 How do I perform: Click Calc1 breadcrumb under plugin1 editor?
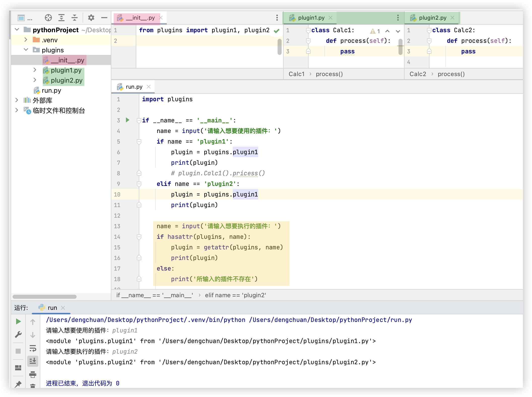point(296,74)
